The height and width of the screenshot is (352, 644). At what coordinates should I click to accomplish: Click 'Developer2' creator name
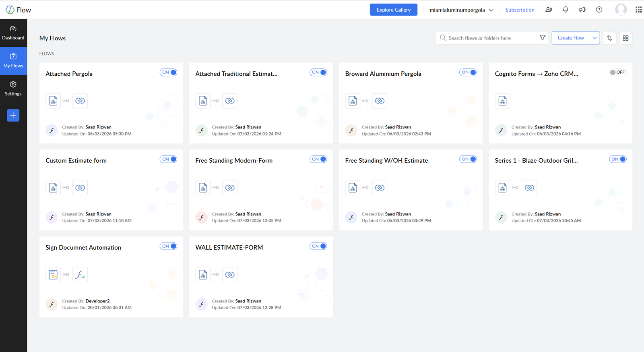[97, 301]
